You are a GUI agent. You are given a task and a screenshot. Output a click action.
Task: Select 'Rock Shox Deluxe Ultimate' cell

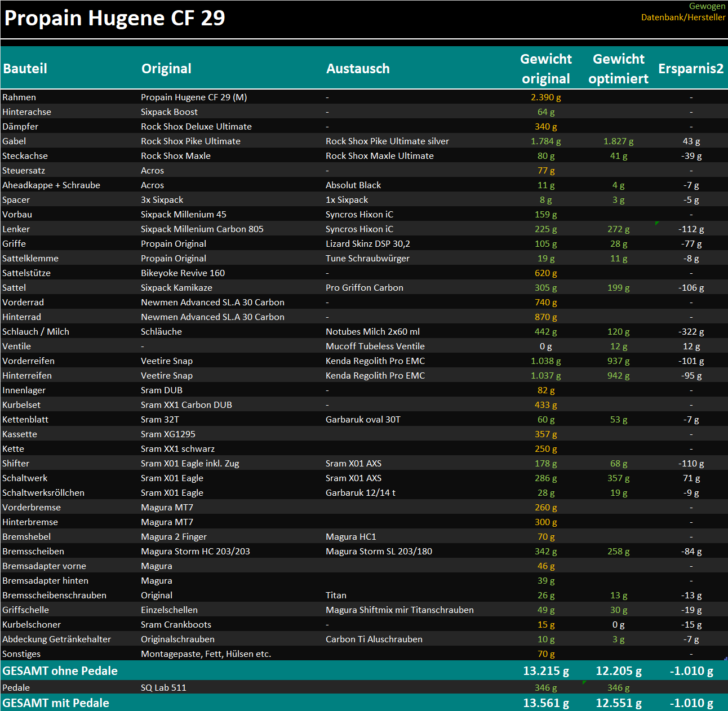[x=196, y=127]
